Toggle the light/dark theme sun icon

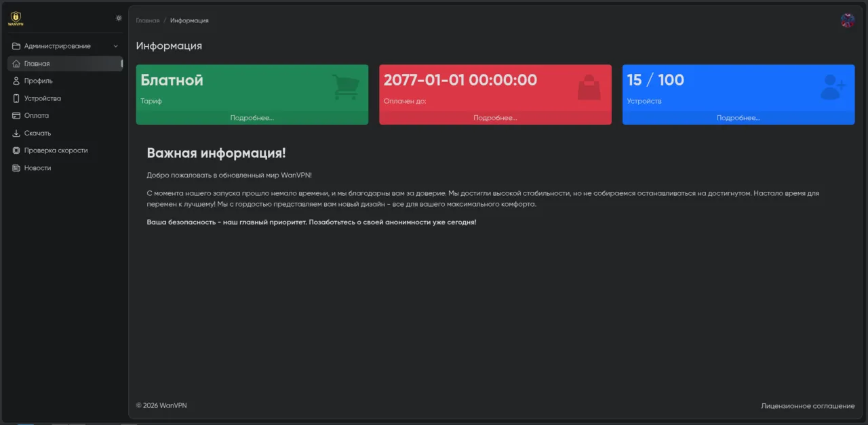(119, 18)
